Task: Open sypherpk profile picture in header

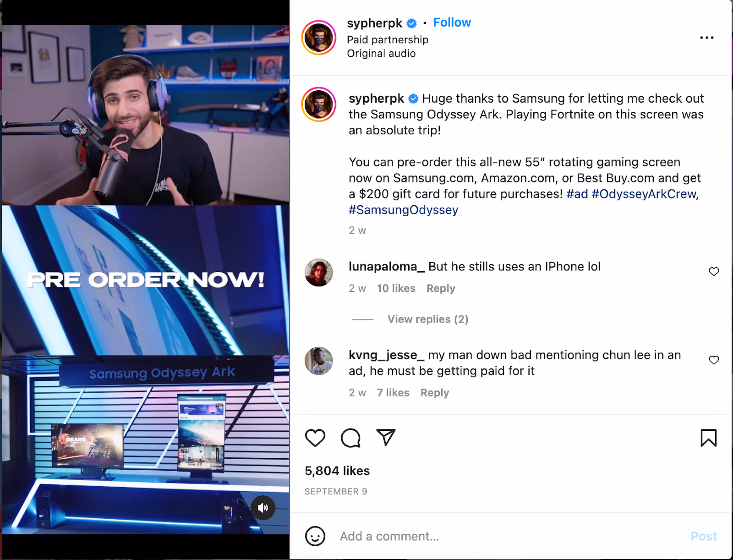Action: pyautogui.click(x=319, y=38)
